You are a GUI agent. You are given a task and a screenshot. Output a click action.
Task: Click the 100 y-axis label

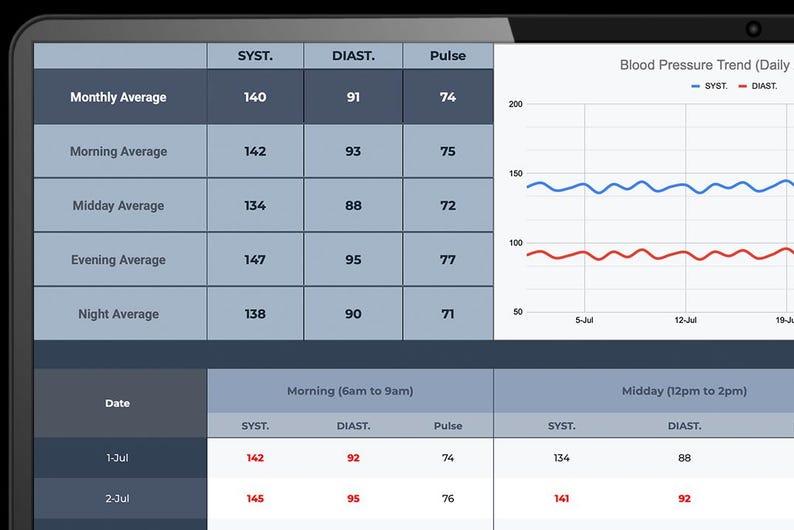coord(515,243)
